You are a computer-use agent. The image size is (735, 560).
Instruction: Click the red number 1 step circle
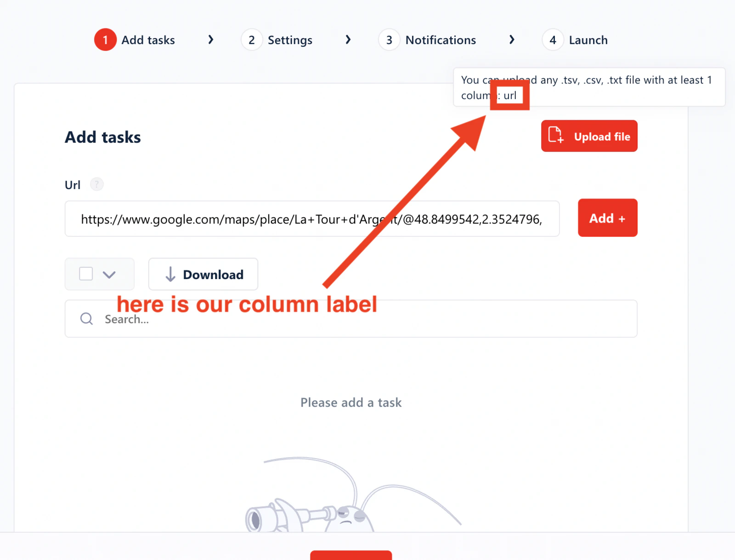pos(105,40)
